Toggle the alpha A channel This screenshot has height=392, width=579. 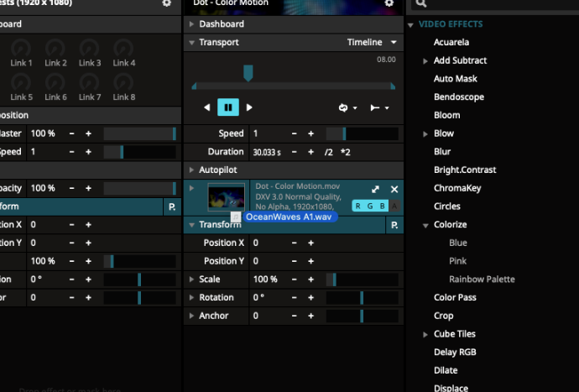pos(394,206)
